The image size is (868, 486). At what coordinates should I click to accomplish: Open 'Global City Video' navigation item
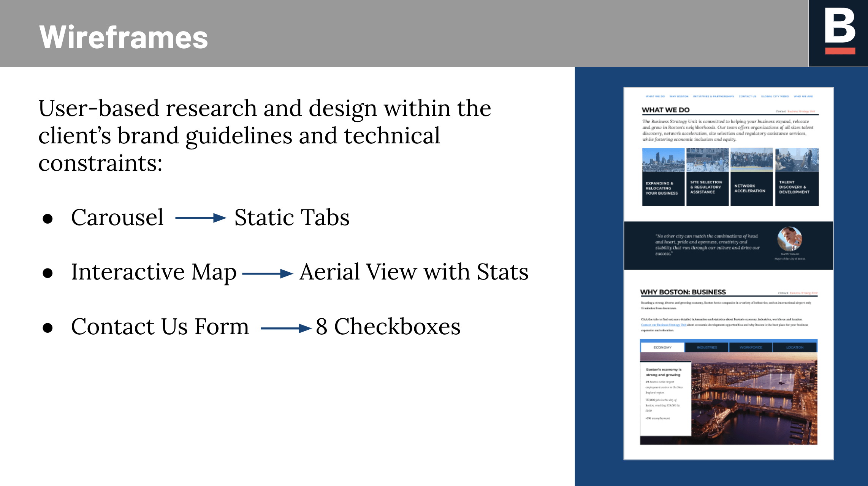tap(775, 97)
